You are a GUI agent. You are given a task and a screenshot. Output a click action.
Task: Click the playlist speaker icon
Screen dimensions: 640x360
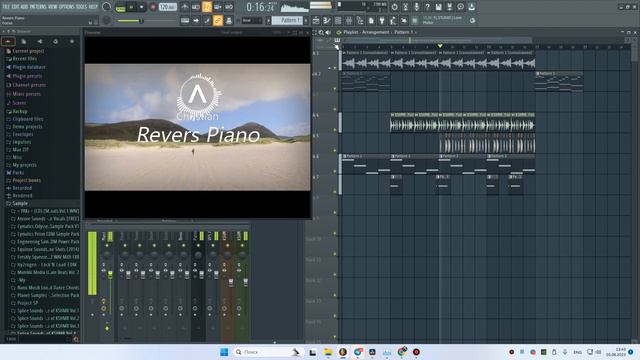coord(328,32)
